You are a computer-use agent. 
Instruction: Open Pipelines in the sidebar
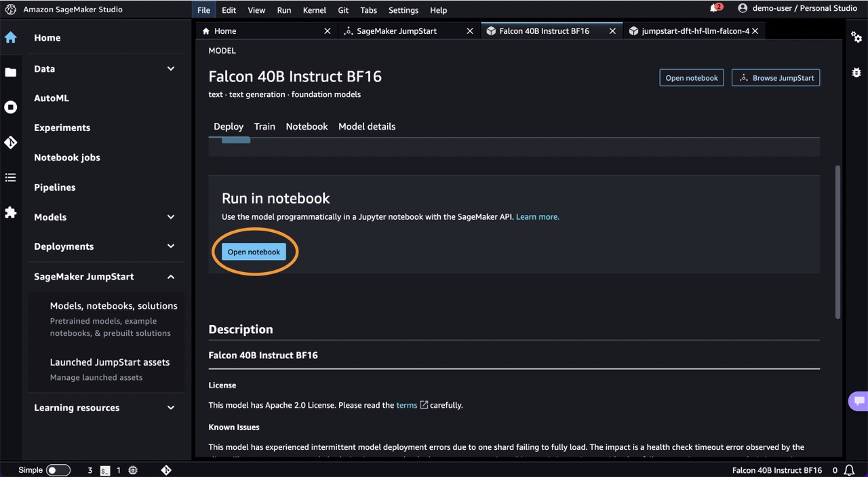click(55, 187)
